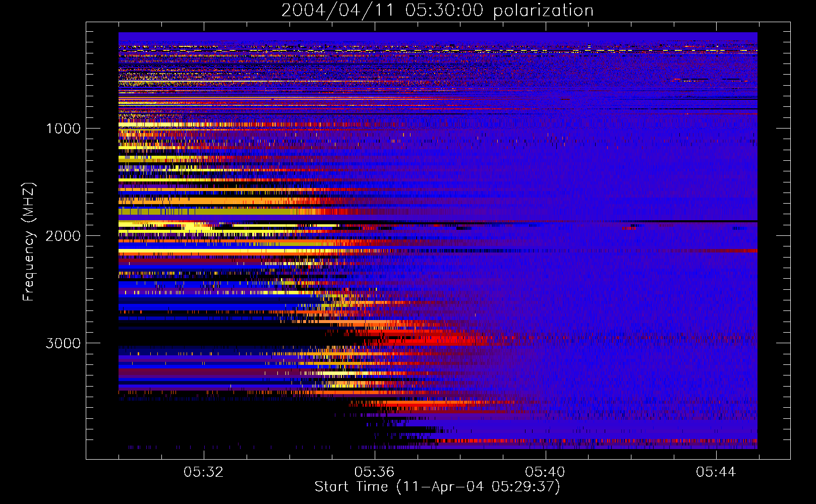Click the '05:44' time axis label
Viewport: 816px width, 504px height.
tap(716, 472)
